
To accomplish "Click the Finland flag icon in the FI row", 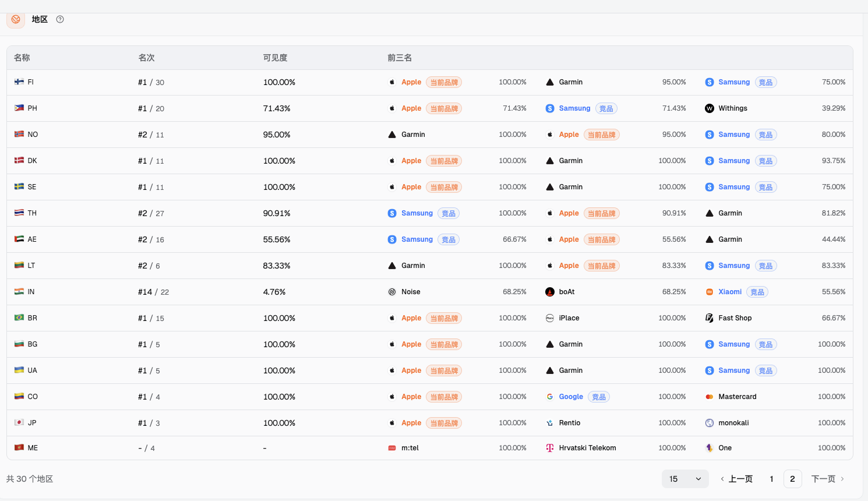I will click(19, 82).
